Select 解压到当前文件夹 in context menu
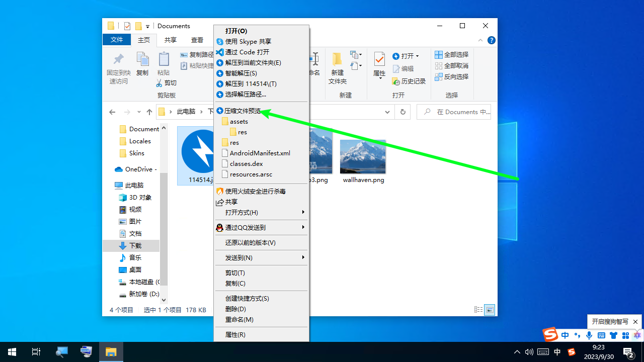644x362 pixels. [253, 63]
